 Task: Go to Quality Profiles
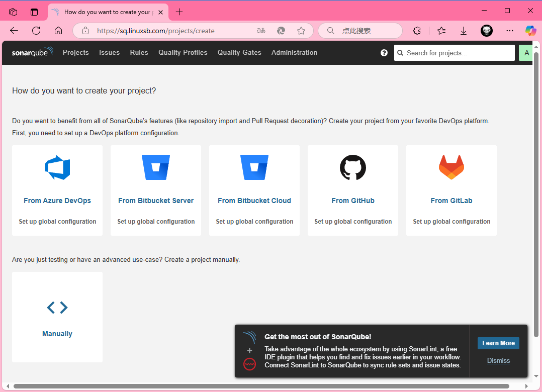coord(183,52)
